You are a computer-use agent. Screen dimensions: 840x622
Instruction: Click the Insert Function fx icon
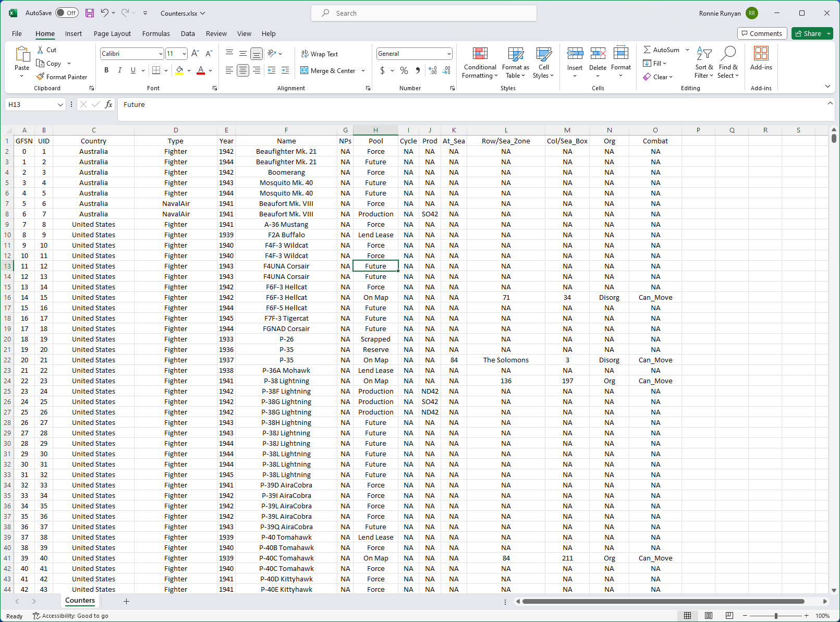[x=108, y=104]
